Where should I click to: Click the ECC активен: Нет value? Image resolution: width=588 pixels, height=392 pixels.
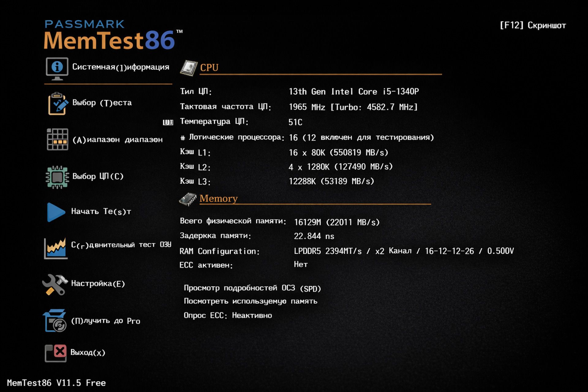[x=300, y=264]
